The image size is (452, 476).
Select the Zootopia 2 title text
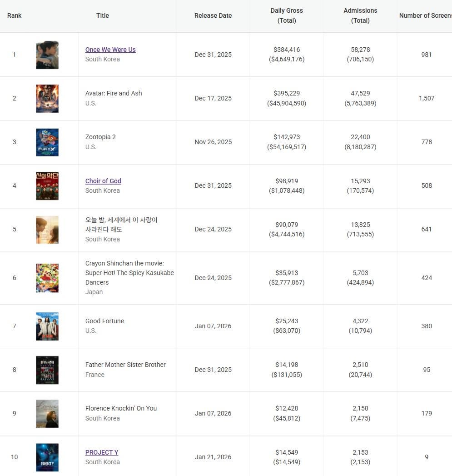[x=100, y=137]
